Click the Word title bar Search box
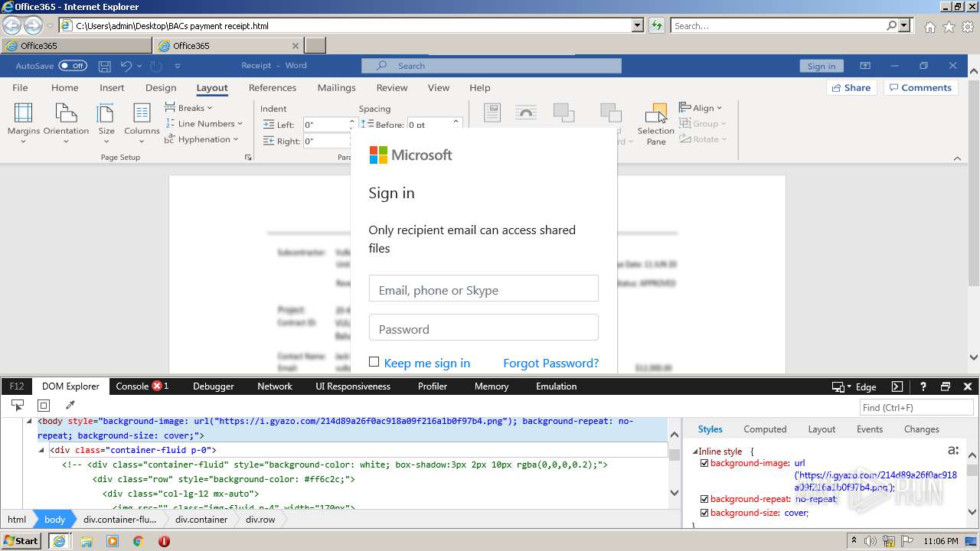Screen dimensions: 980x551 tap(492, 66)
